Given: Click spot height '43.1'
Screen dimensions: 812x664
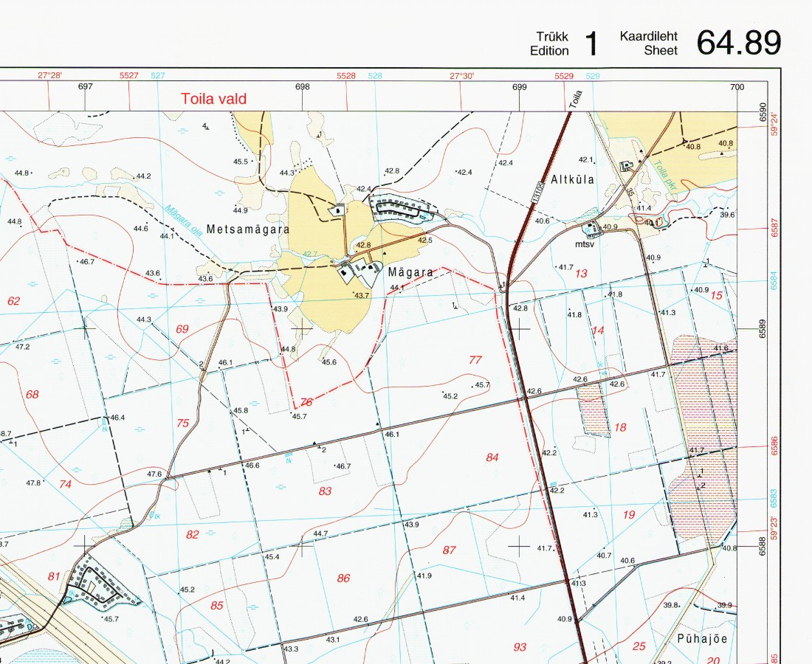Looking at the screenshot, I should click(333, 640).
